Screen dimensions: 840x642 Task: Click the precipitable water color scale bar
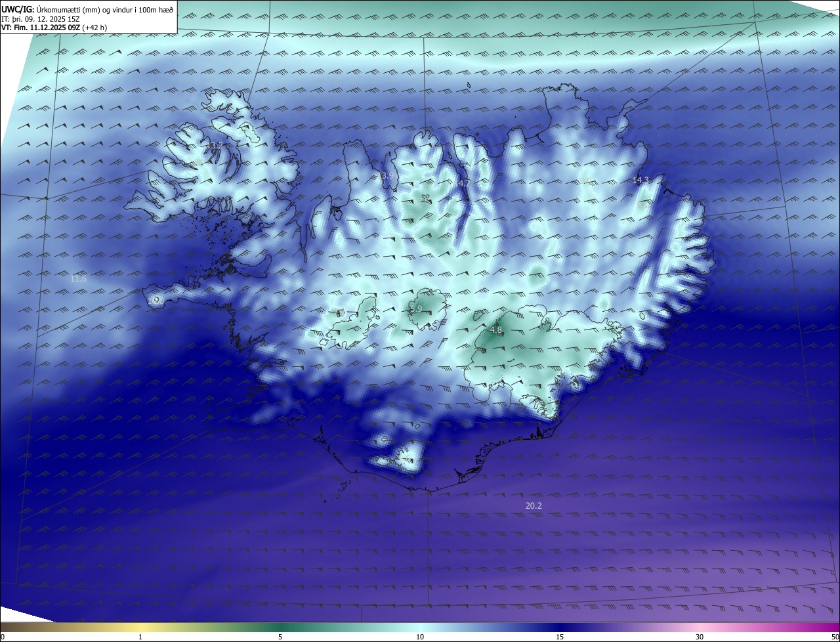(x=420, y=627)
